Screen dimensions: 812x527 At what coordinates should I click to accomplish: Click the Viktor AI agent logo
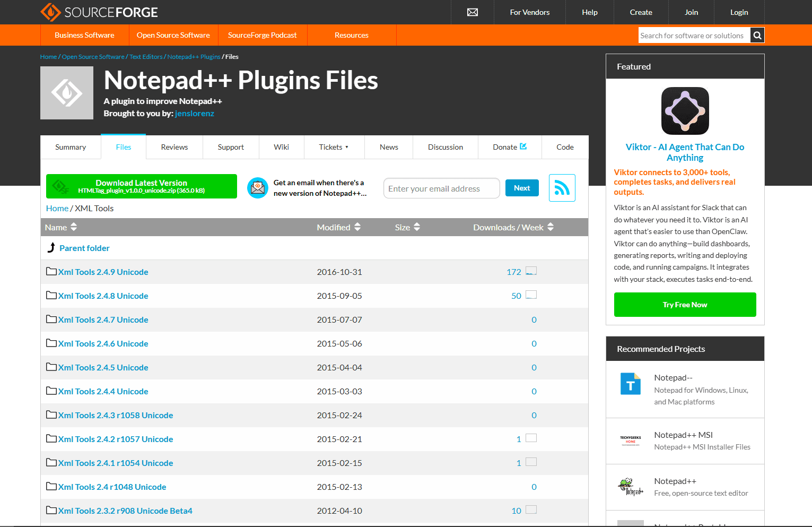pos(685,111)
